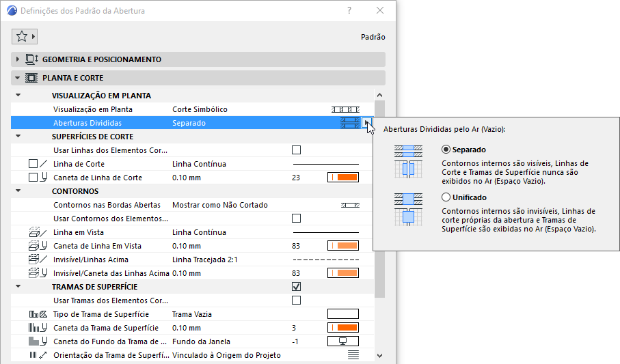The height and width of the screenshot is (364, 620).
Task: Open the Corte Simbólico value dropdown
Action: point(200,109)
